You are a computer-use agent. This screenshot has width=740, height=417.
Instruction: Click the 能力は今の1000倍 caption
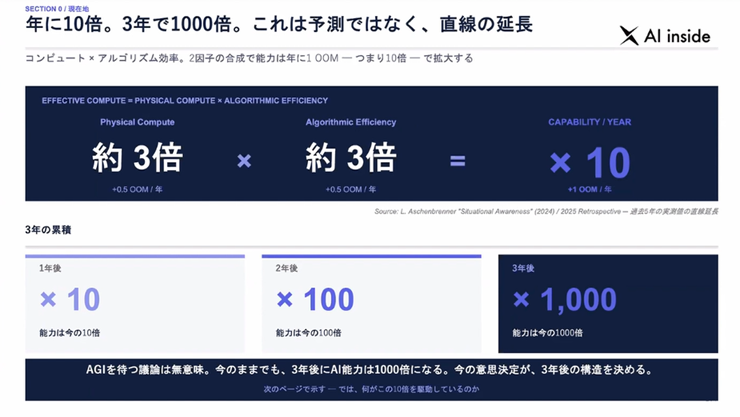(x=547, y=333)
